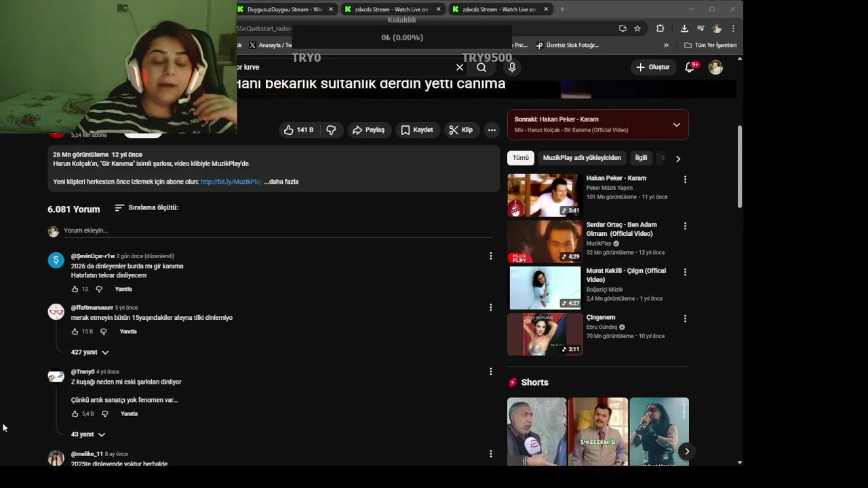Screen dimensions: 868x488
Task: Open the Paylaş share dialog
Action: point(368,130)
